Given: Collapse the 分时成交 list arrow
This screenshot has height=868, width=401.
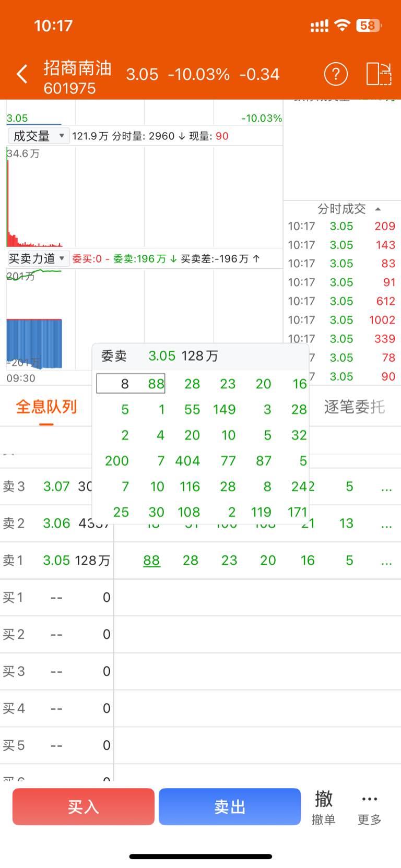Looking at the screenshot, I should [x=378, y=209].
